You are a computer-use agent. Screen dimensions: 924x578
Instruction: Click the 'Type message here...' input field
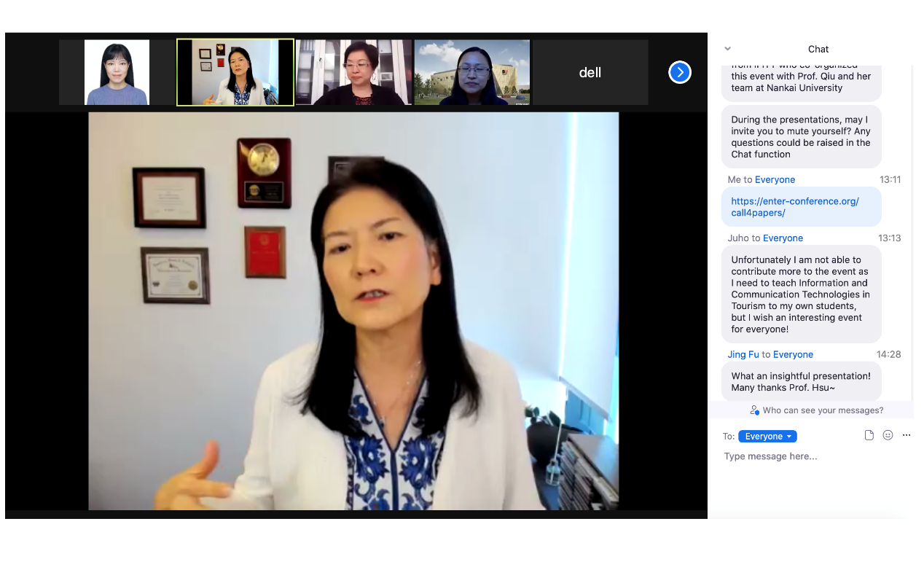[x=809, y=456]
